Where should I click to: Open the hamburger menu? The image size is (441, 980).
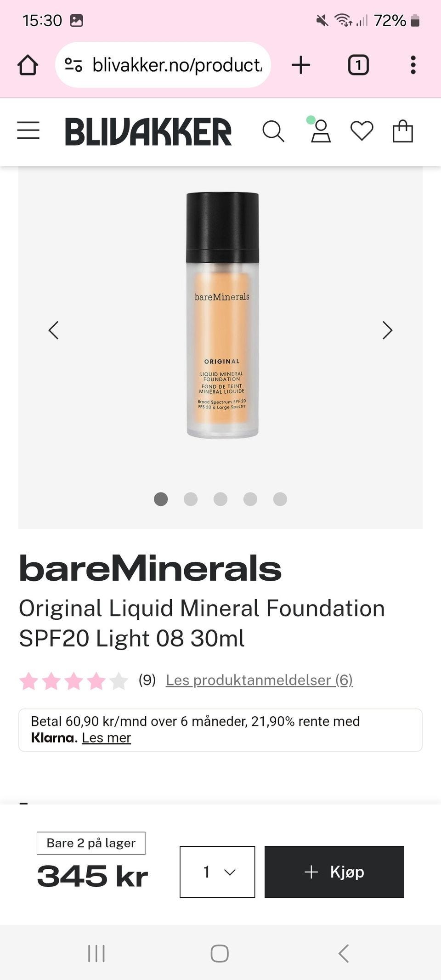(x=28, y=130)
